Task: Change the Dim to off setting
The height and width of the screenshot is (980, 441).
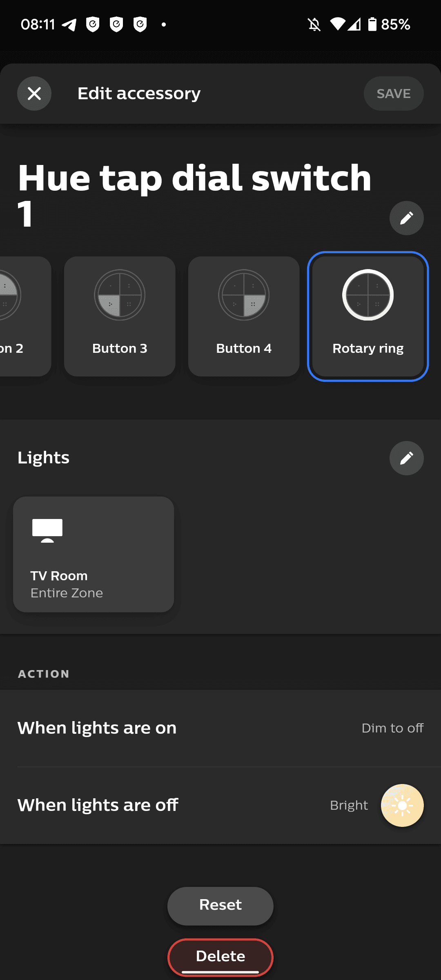Action: pyautogui.click(x=392, y=728)
